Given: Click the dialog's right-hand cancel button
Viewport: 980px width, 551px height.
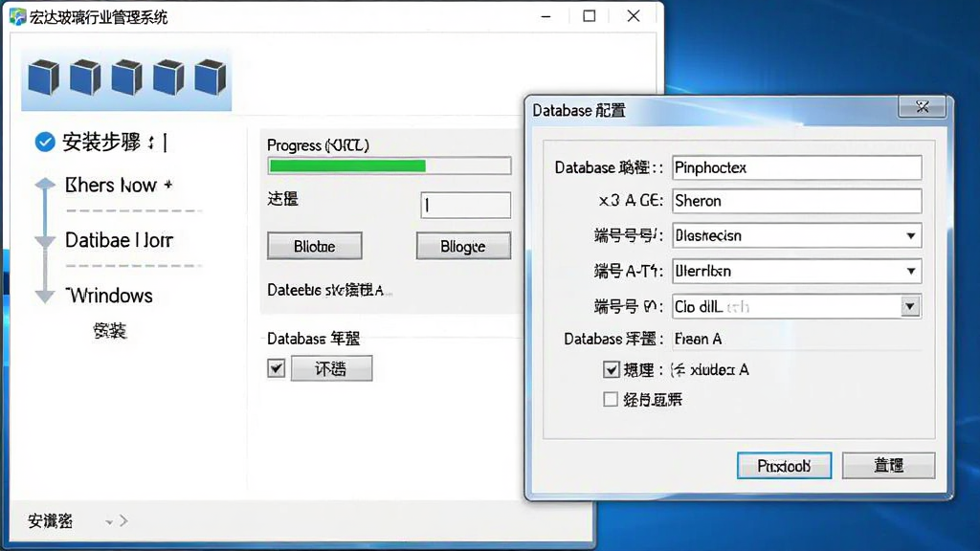Looking at the screenshot, I should (x=889, y=466).
